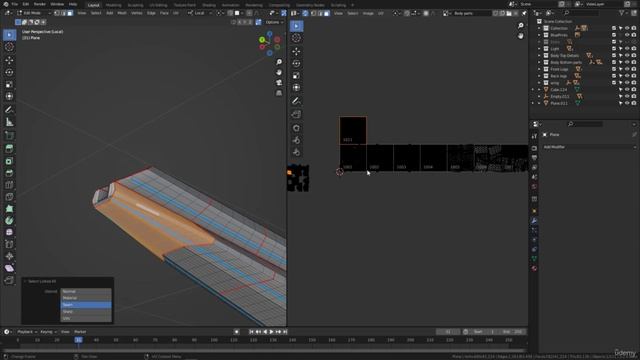This screenshot has width=640, height=360.
Task: Click the current frame marker on timeline
Action: point(78,340)
